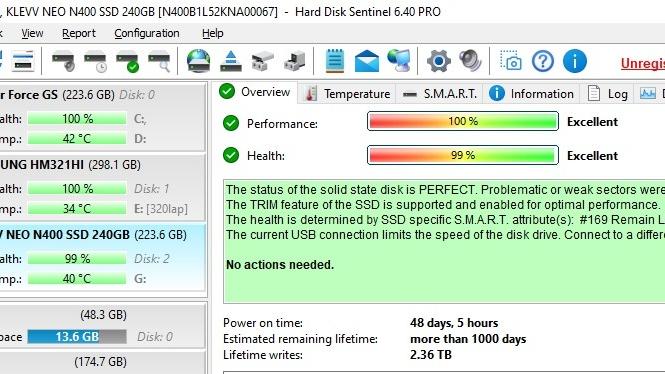The image size is (665, 374).
Task: Switch to the Temperature tab
Action: pos(348,94)
